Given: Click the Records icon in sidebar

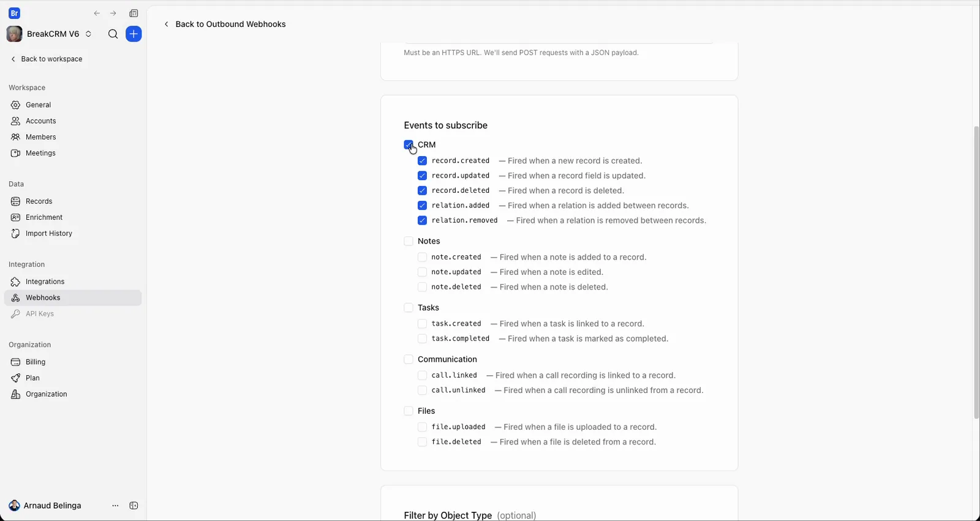Looking at the screenshot, I should click(16, 201).
